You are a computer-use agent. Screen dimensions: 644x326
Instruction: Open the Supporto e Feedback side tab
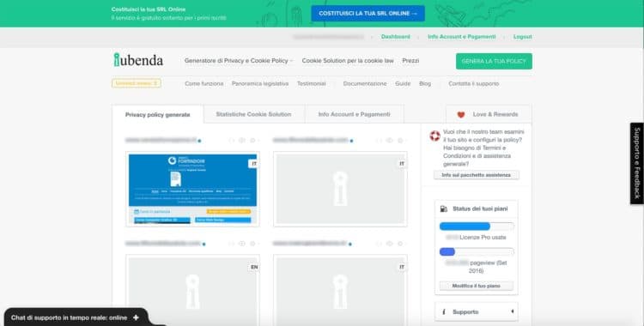637,163
